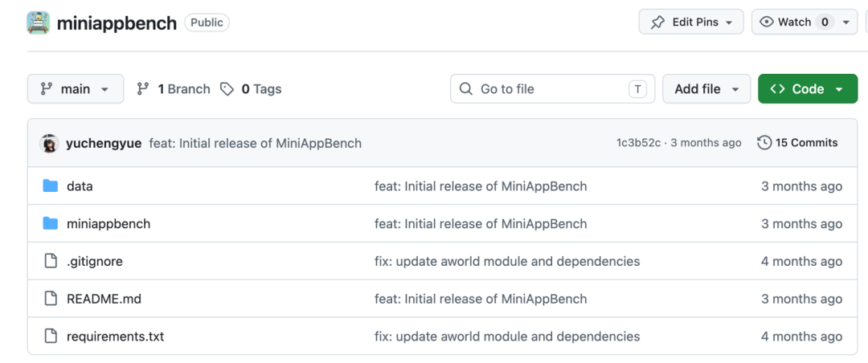Click the README.md row '3 months ago' timestamp
This screenshot has height=363, width=868.
[801, 299]
